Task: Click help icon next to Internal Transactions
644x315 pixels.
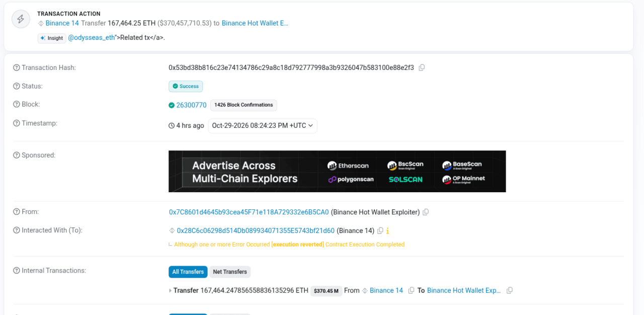Action: click(x=17, y=270)
